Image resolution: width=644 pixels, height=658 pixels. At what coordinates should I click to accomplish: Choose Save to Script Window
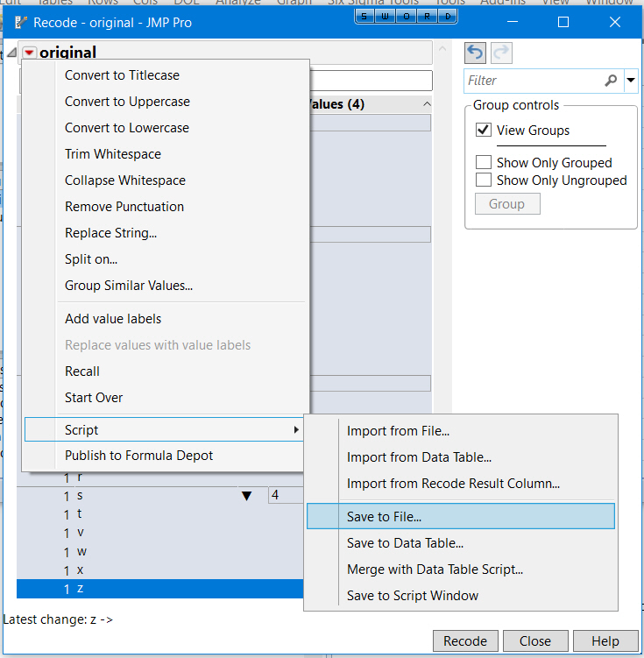(413, 596)
